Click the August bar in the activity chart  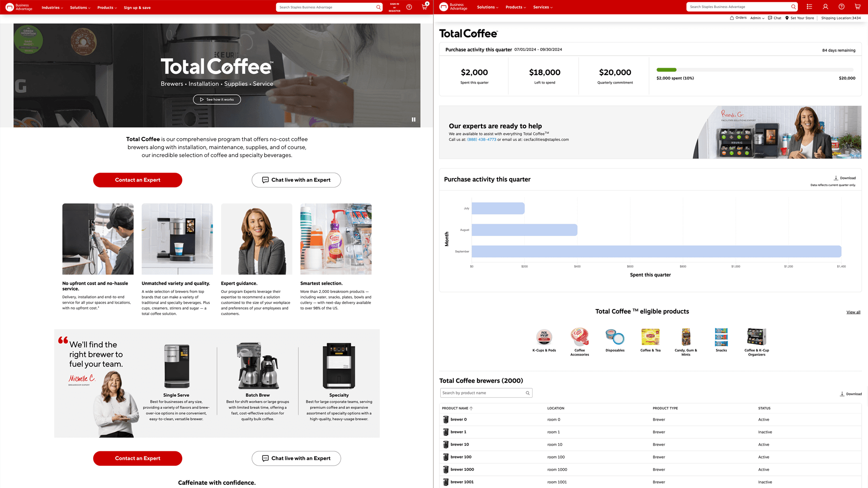tap(524, 230)
